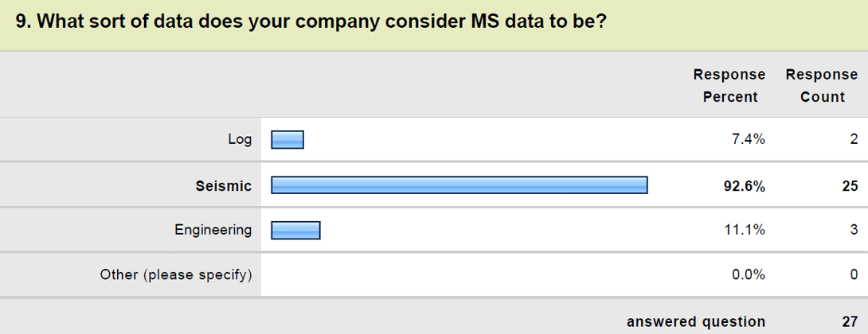Select the Engineering row label

click(213, 231)
